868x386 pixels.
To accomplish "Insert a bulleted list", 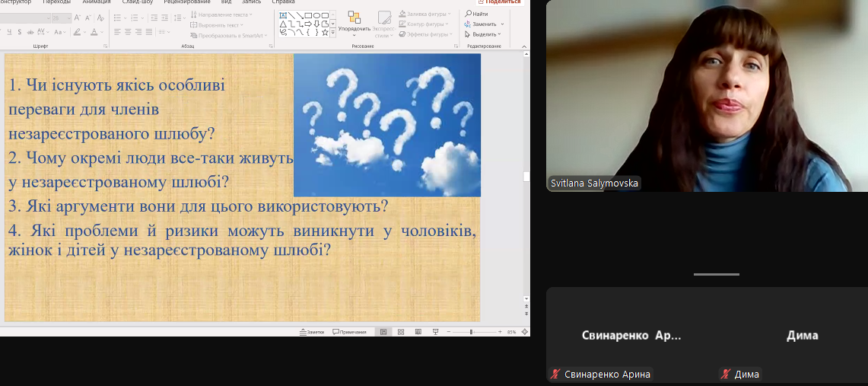I will pos(117,18).
